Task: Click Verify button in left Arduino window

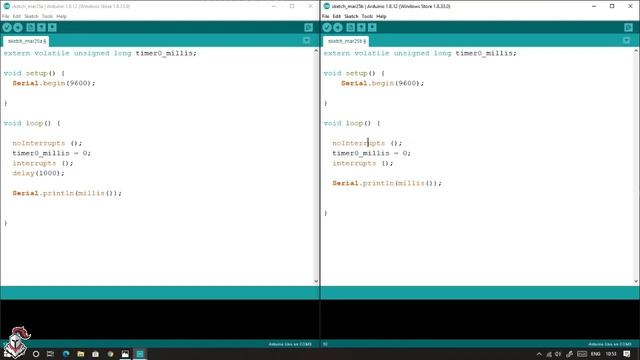Action: tap(7, 27)
